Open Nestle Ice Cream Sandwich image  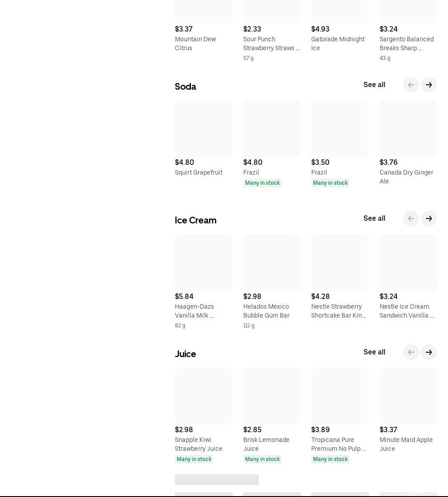coord(408,262)
